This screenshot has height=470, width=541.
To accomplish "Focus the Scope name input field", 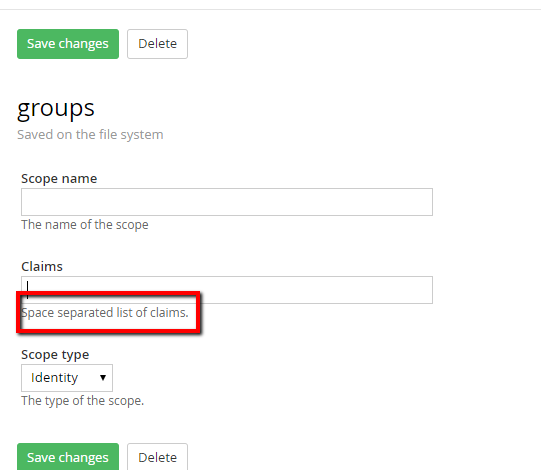I will 227,202.
